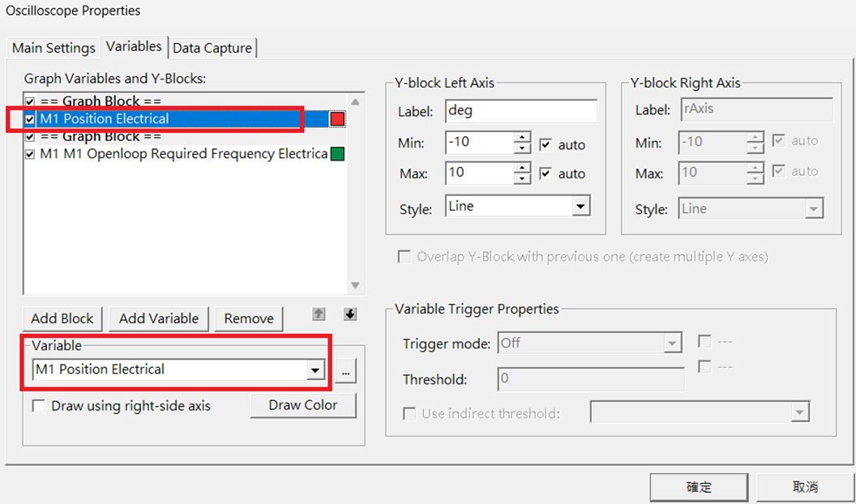Image resolution: width=856 pixels, height=504 pixels.
Task: Click red color swatch of M1 Position Electrical
Action: (337, 119)
